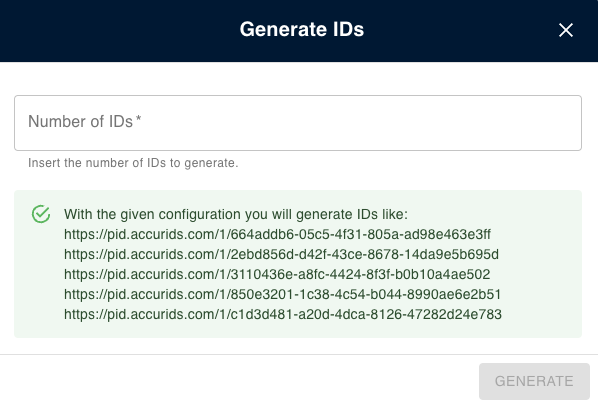Open example URL ending in b0b10a4ae502

pyautogui.click(x=277, y=274)
